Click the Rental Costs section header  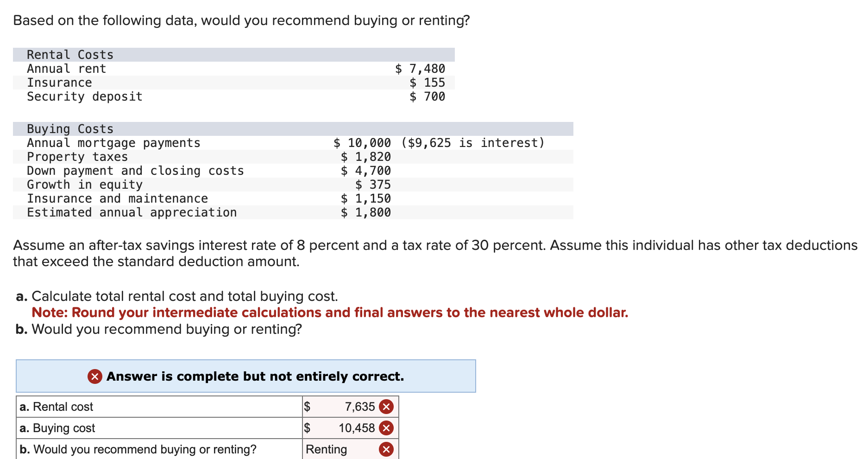[x=69, y=54]
